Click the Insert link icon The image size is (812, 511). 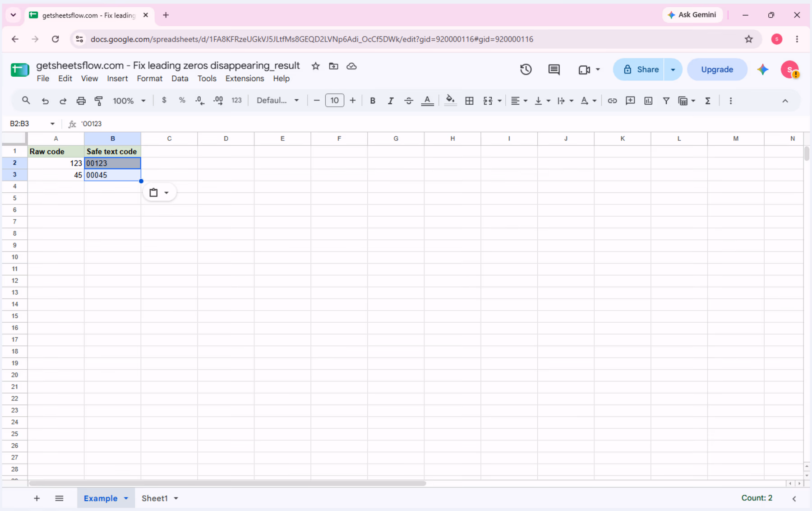[612, 101]
